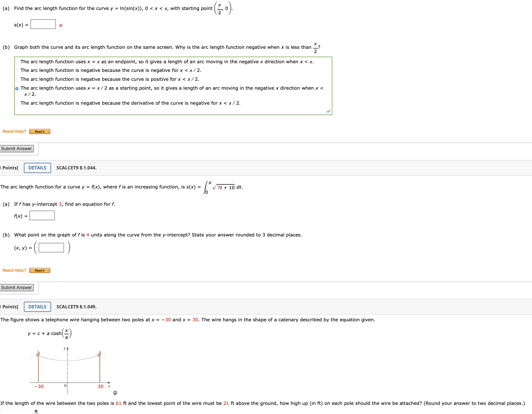Select the π/2 starting point answer option
Image resolution: width=532 pixels, height=414 pixels.
(x=16, y=88)
